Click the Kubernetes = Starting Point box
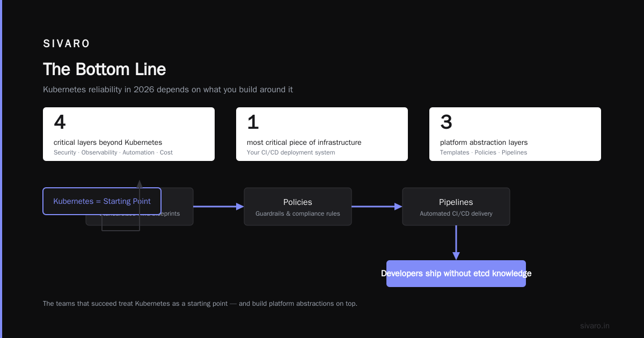 (x=102, y=201)
